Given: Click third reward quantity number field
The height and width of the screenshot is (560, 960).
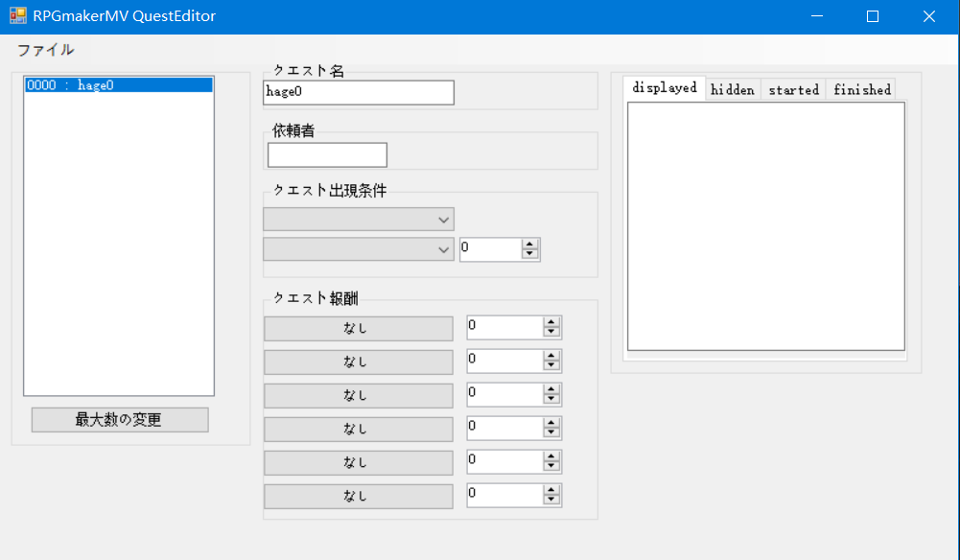Looking at the screenshot, I should point(505,395).
